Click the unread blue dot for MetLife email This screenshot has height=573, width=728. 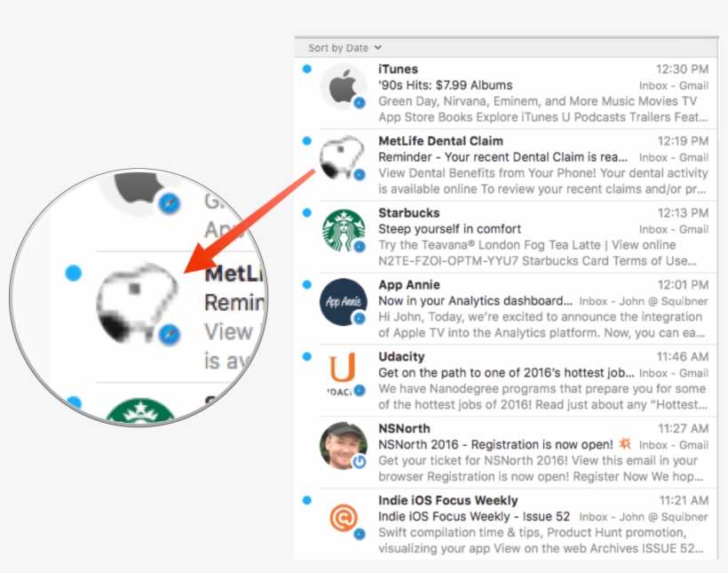click(x=307, y=141)
